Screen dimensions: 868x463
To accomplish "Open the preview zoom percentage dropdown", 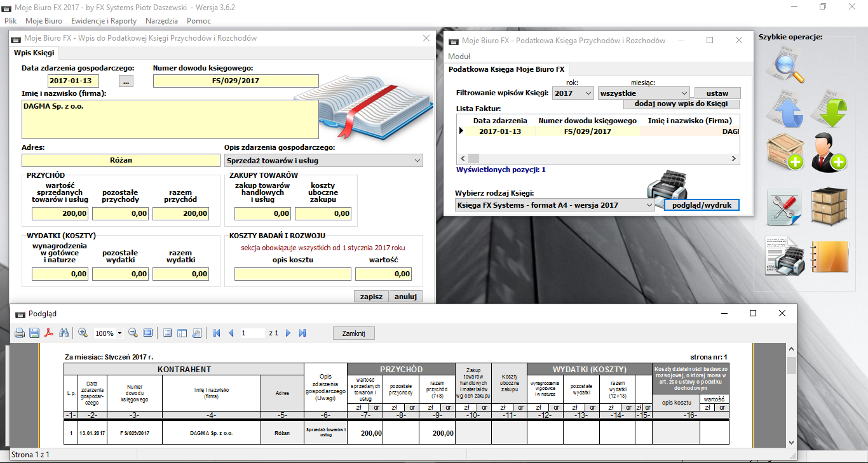I will [x=118, y=333].
